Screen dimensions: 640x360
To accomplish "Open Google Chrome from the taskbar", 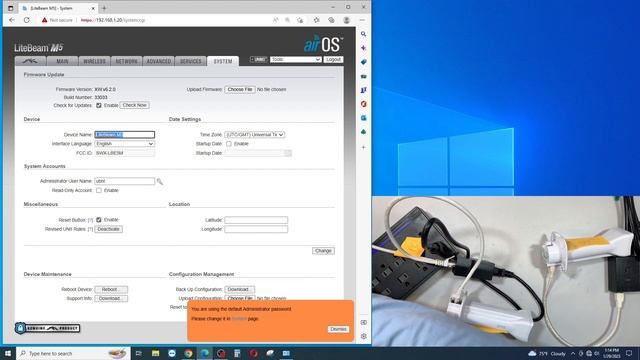I will point(188,353).
